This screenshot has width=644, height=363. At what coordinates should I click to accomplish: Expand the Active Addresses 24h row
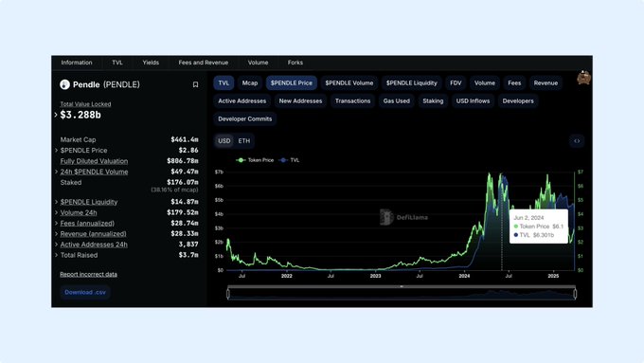56,245
